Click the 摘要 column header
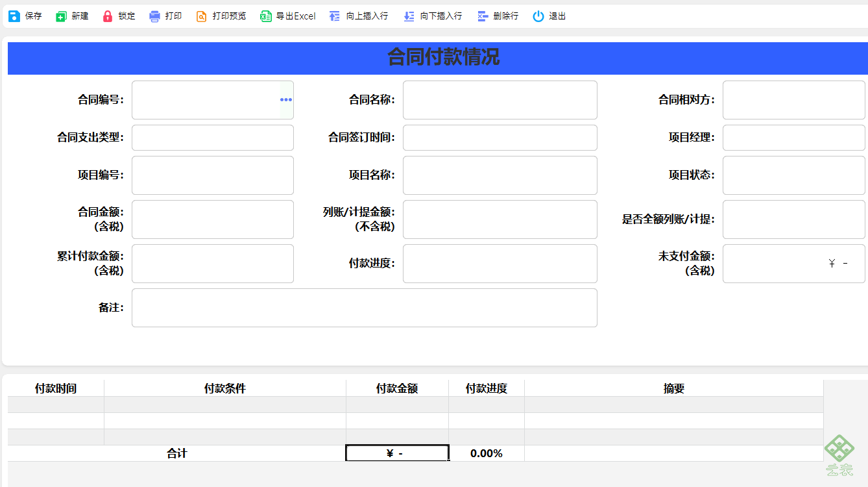The height and width of the screenshot is (487, 868). click(674, 388)
